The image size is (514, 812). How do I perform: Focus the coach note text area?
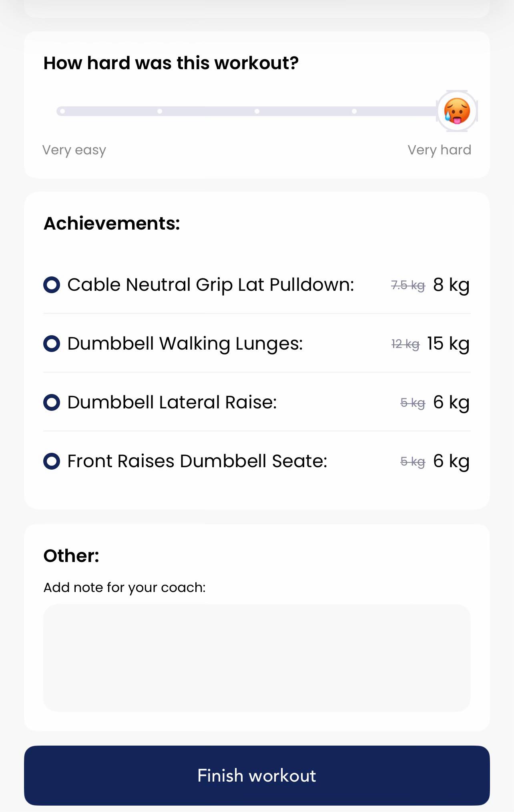[257, 658]
